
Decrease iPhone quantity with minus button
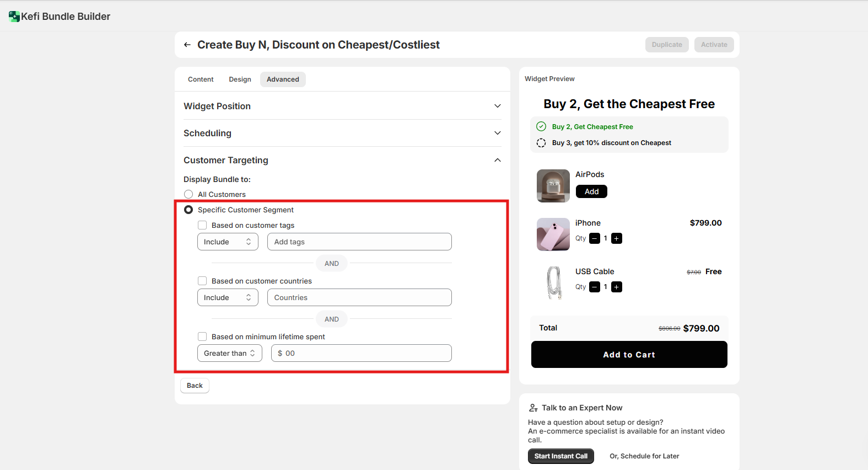(x=595, y=238)
